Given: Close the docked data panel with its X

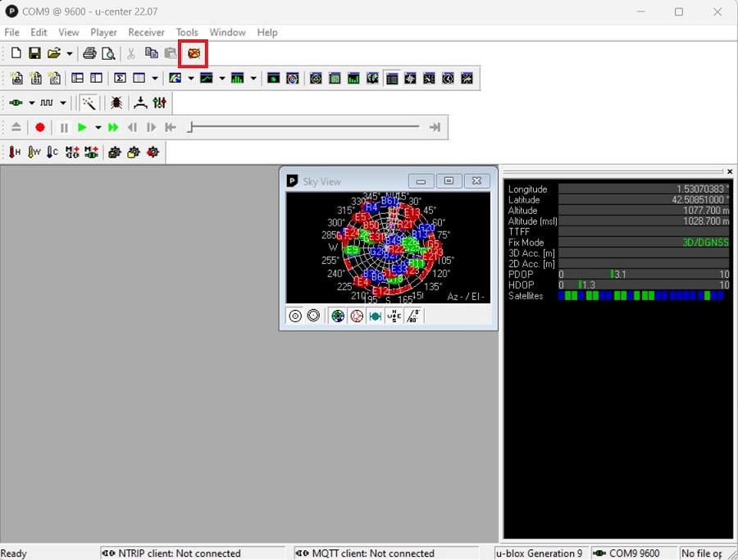Looking at the screenshot, I should point(730,171).
